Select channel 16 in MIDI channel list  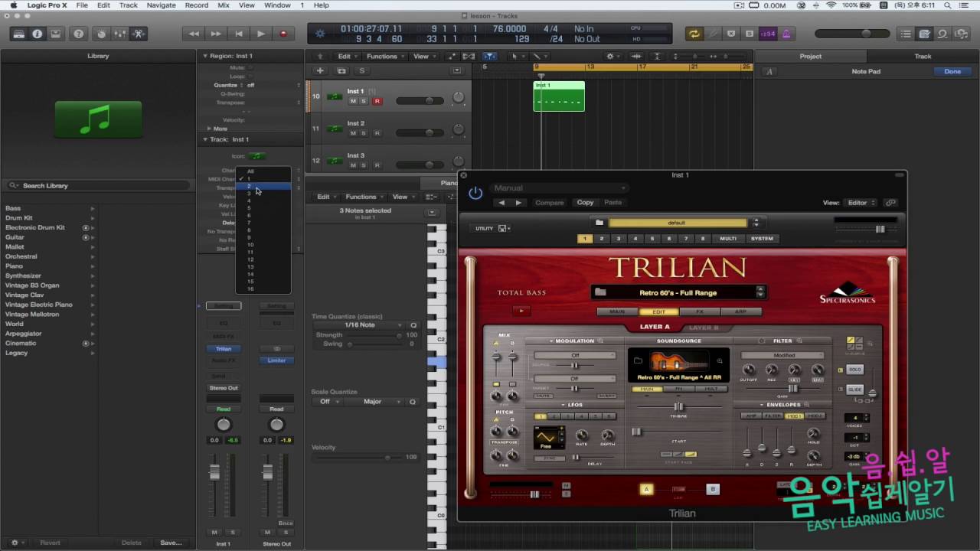[x=263, y=289]
